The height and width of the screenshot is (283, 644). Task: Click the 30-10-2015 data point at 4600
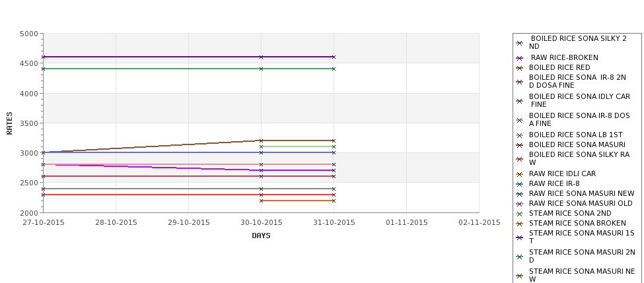[x=261, y=57]
